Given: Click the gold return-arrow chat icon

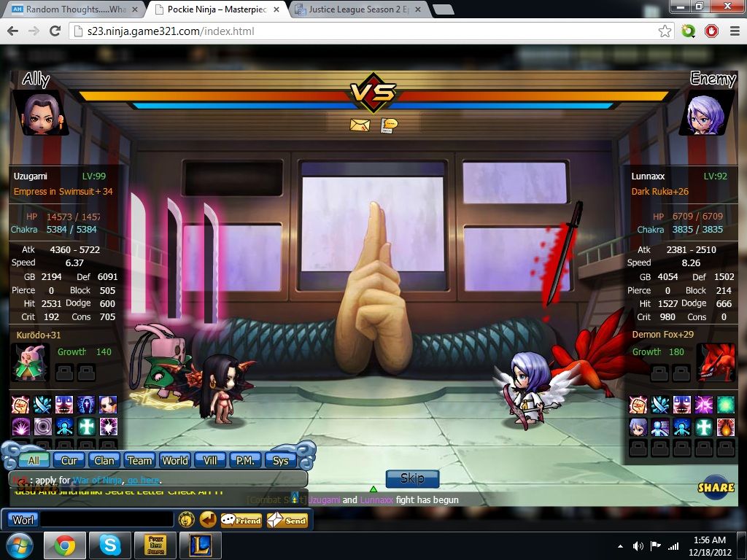Looking at the screenshot, I should pos(208,519).
